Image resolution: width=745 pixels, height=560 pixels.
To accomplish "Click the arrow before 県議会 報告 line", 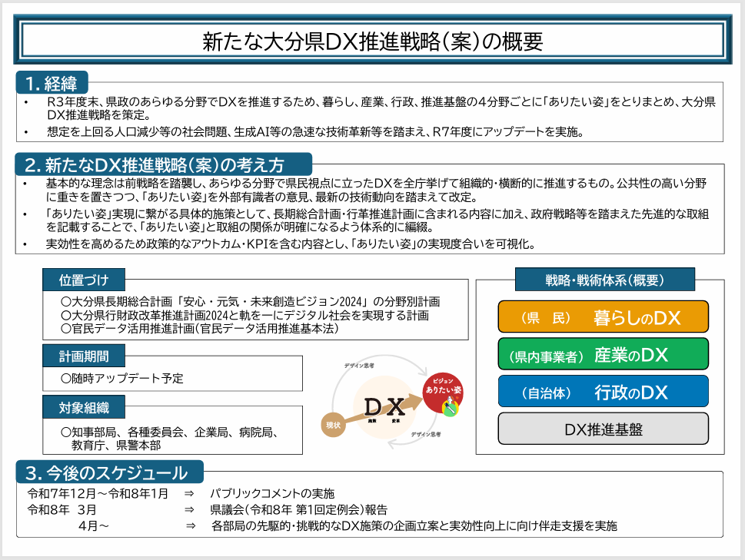I will point(188,509).
